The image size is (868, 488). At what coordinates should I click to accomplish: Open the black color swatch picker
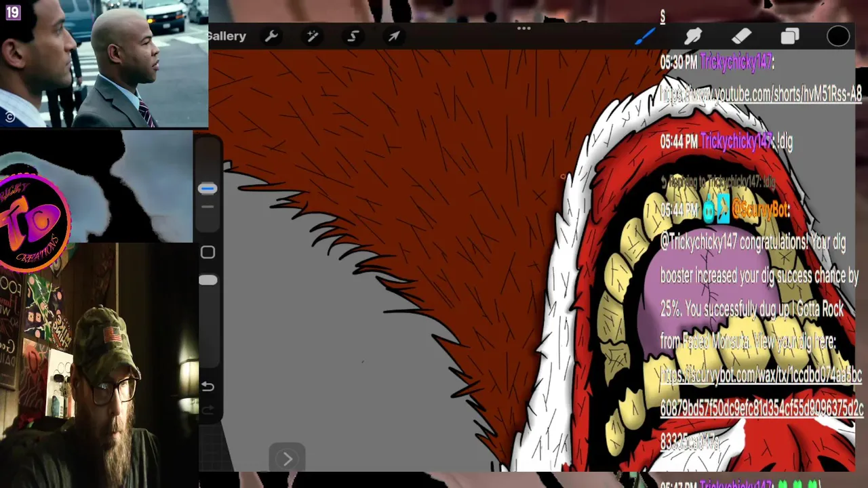(838, 37)
